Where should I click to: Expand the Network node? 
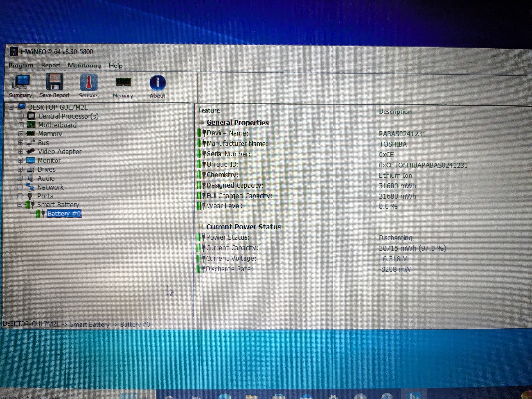tap(20, 187)
